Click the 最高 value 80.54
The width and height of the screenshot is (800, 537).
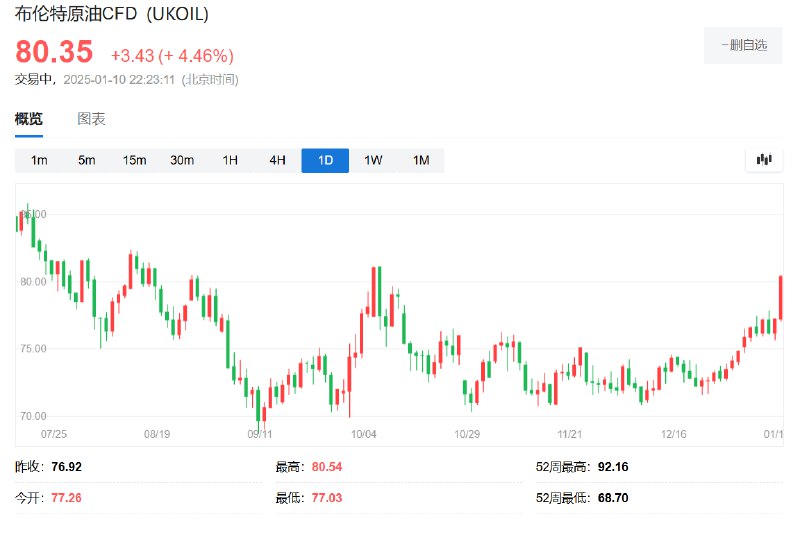coord(327,467)
